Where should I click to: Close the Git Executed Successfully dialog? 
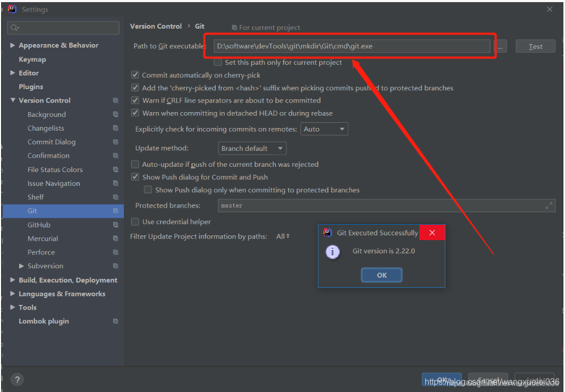point(432,233)
